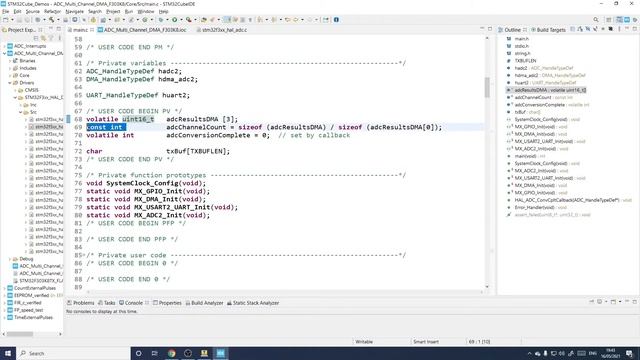640x360 pixels.
Task: Select adcChannelCount in the Outline
Action: [x=533, y=98]
